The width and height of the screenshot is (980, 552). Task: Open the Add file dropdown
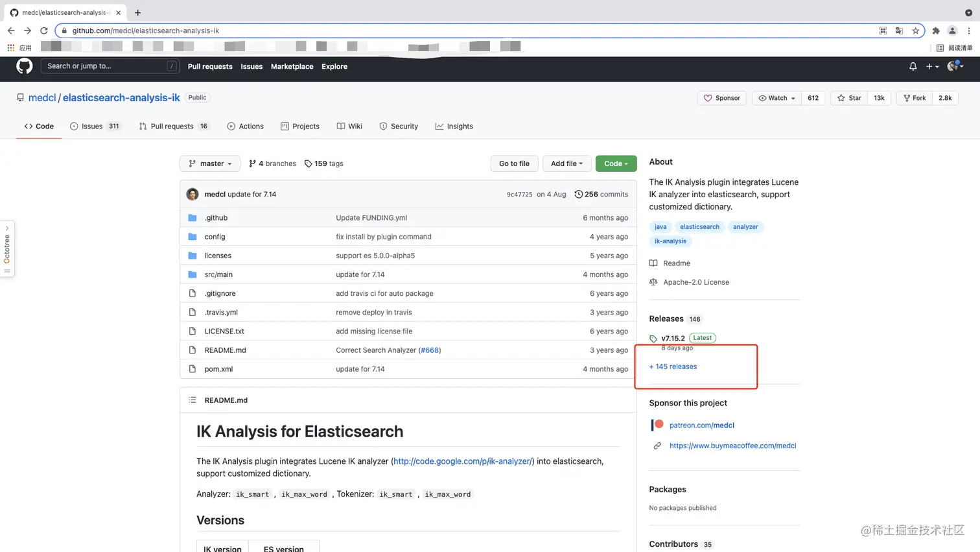pos(566,163)
